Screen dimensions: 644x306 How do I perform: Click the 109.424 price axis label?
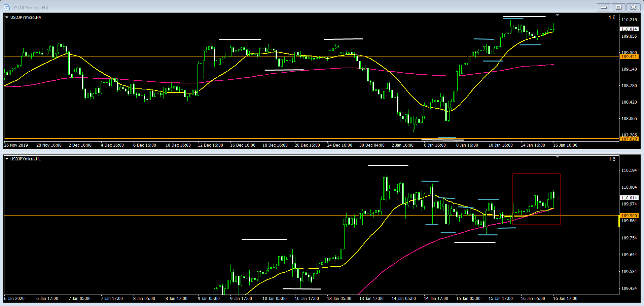coord(629,289)
